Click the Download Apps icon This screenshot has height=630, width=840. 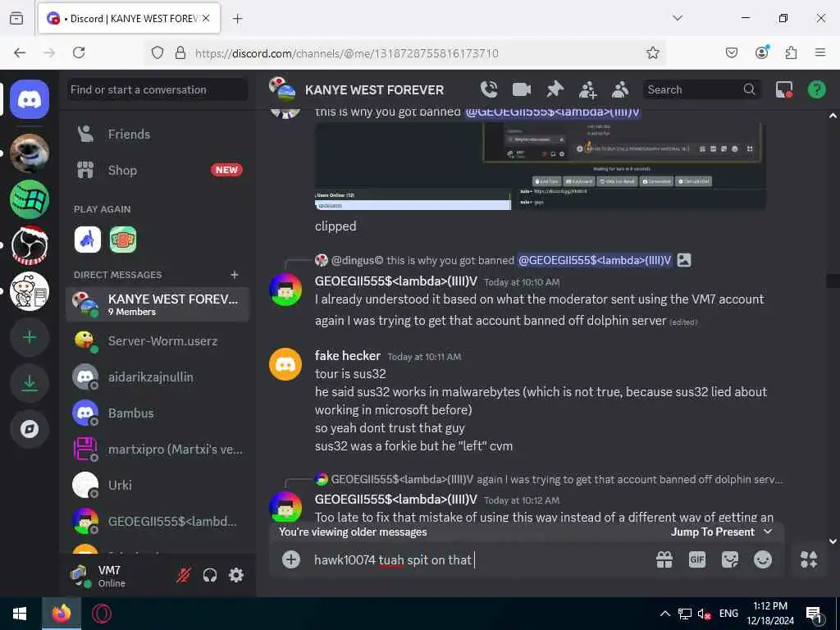point(30,383)
